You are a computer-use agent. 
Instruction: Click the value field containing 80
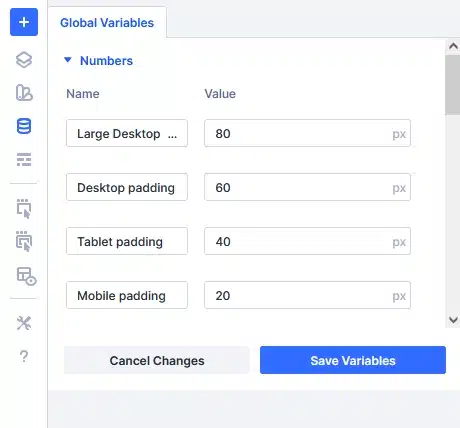[307, 133]
